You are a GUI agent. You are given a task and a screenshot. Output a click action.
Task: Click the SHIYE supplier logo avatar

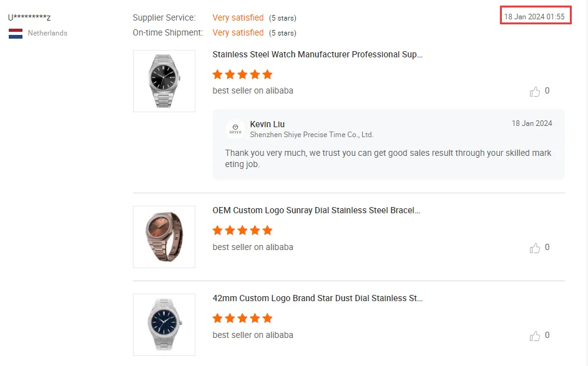pyautogui.click(x=235, y=129)
